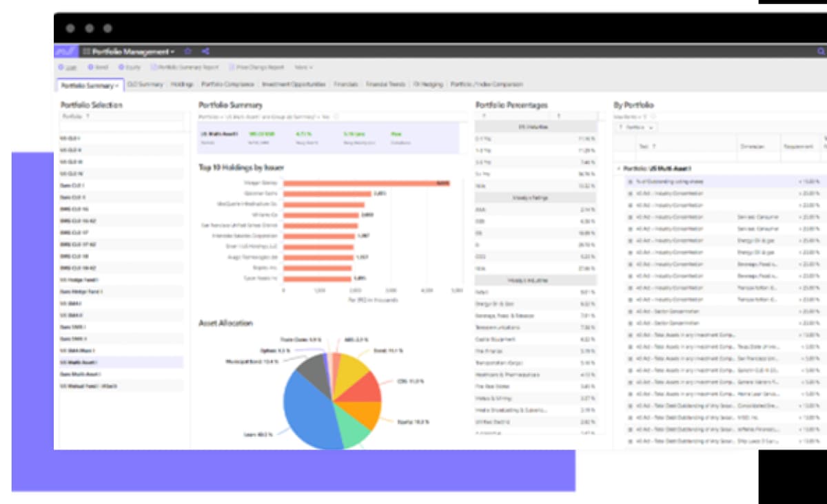Viewport: 827px width, 504px height.
Task: Open the Investment Opportunities tab
Action: point(294,85)
